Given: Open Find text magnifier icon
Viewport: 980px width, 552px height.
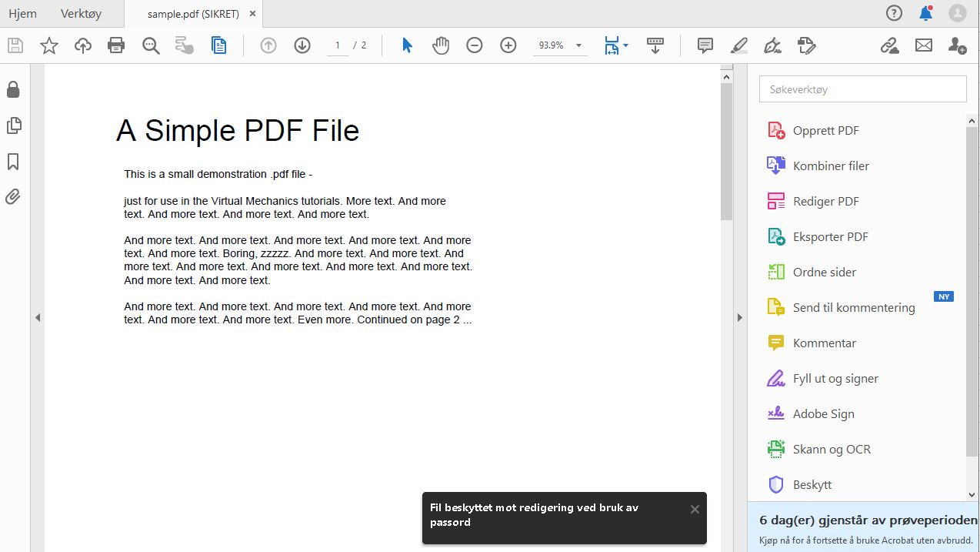Looking at the screenshot, I should click(151, 45).
